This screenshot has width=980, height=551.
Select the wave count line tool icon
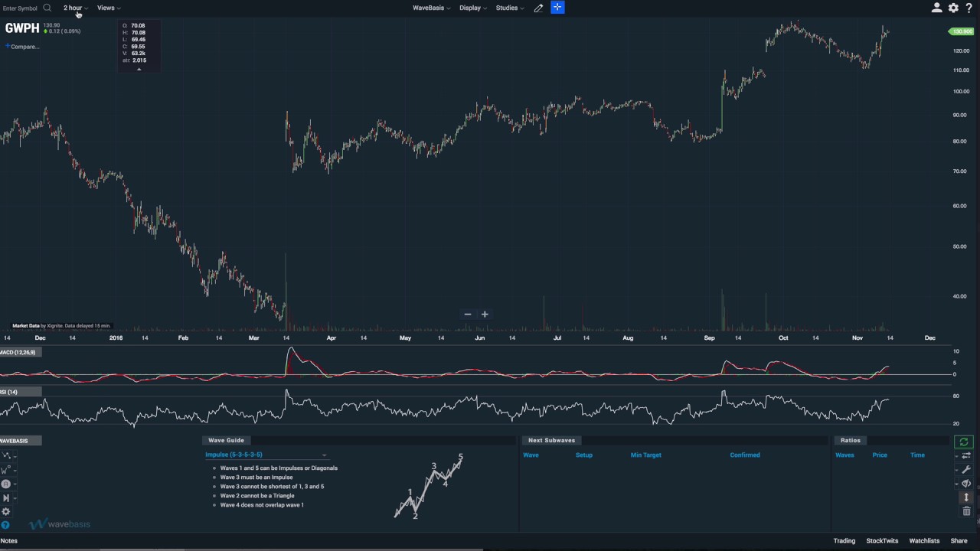point(5,455)
